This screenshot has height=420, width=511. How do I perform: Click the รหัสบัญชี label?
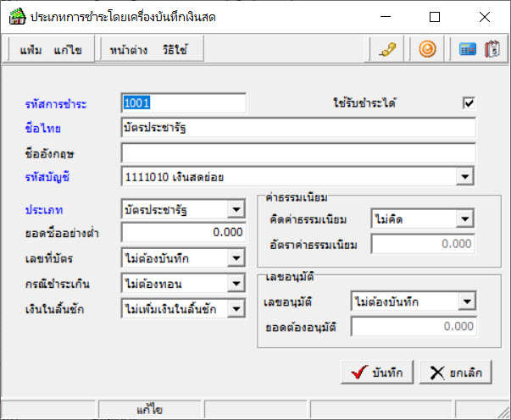[x=47, y=177]
